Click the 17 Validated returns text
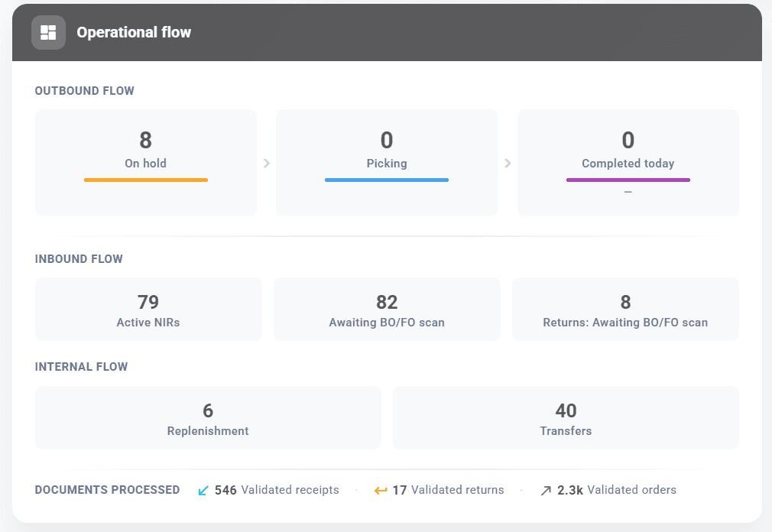The width and height of the screenshot is (772, 532). [x=448, y=490]
